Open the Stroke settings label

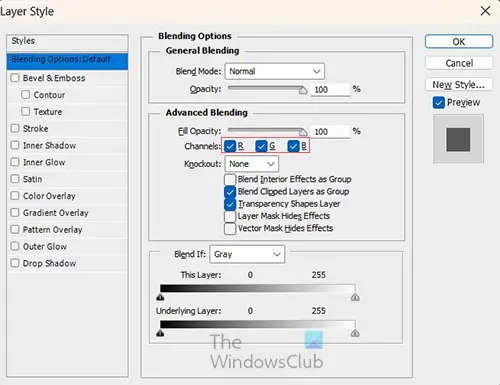[x=35, y=128]
